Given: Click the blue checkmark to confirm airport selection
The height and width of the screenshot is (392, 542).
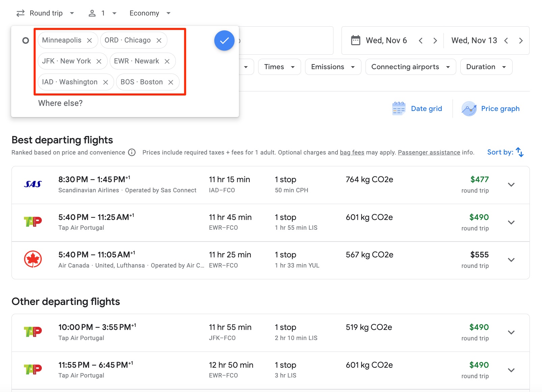Looking at the screenshot, I should tap(224, 40).
